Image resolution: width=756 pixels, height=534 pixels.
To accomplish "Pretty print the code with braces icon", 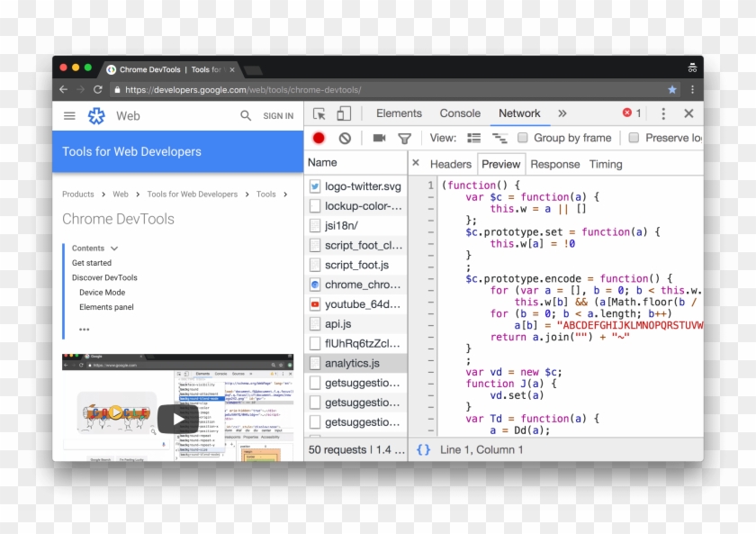I will coord(423,449).
